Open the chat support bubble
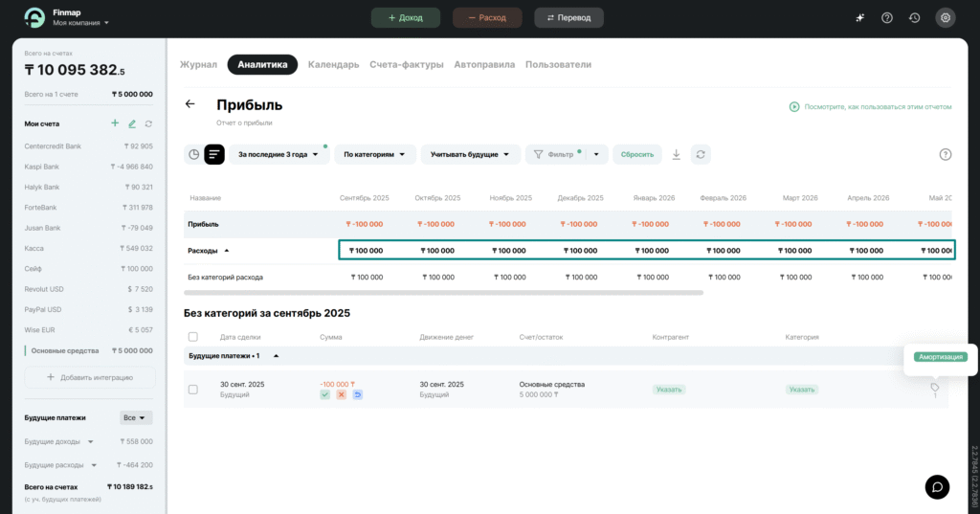This screenshot has height=514, width=980. [x=937, y=486]
